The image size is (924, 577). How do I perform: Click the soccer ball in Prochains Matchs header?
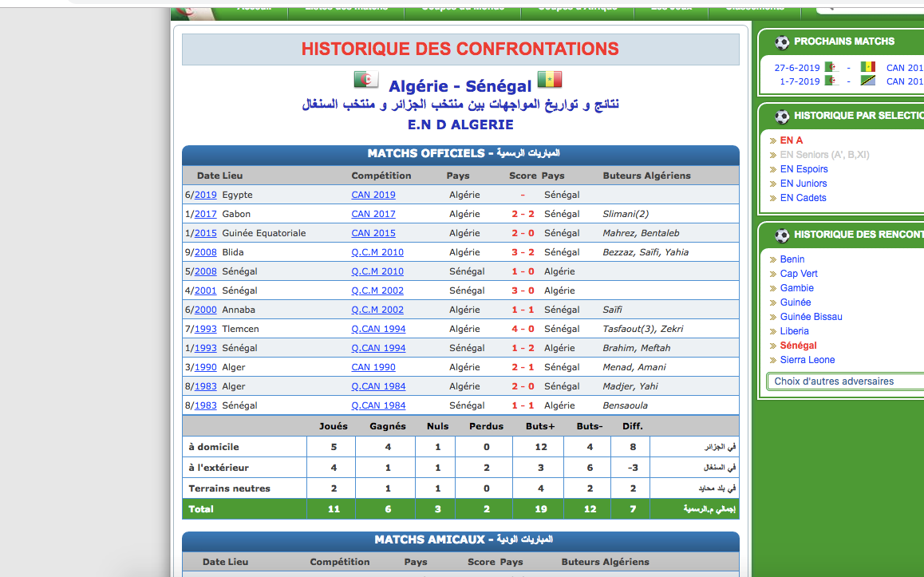(782, 42)
